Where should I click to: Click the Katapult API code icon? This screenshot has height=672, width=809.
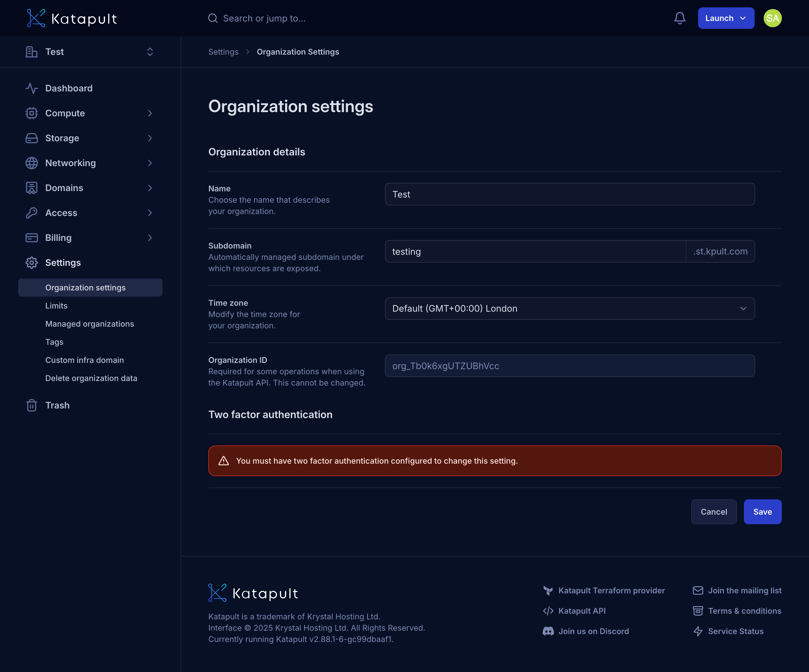548,611
